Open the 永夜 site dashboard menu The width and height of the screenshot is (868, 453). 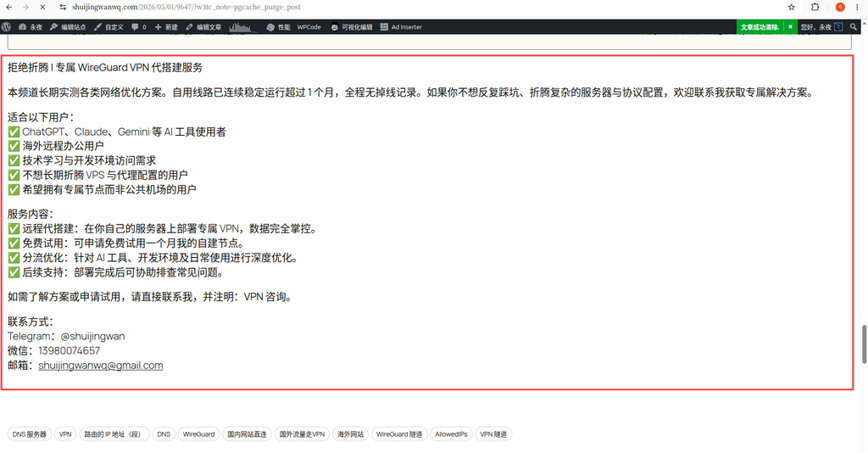click(31, 26)
